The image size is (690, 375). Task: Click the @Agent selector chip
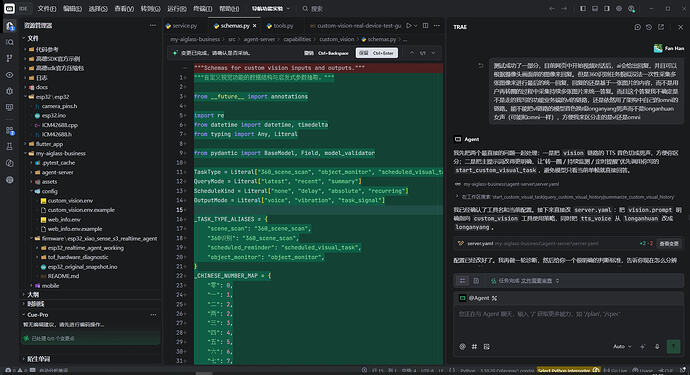tap(478, 298)
